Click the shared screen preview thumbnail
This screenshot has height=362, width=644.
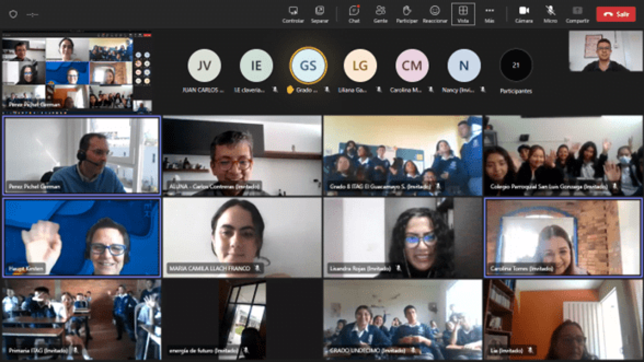76,72
